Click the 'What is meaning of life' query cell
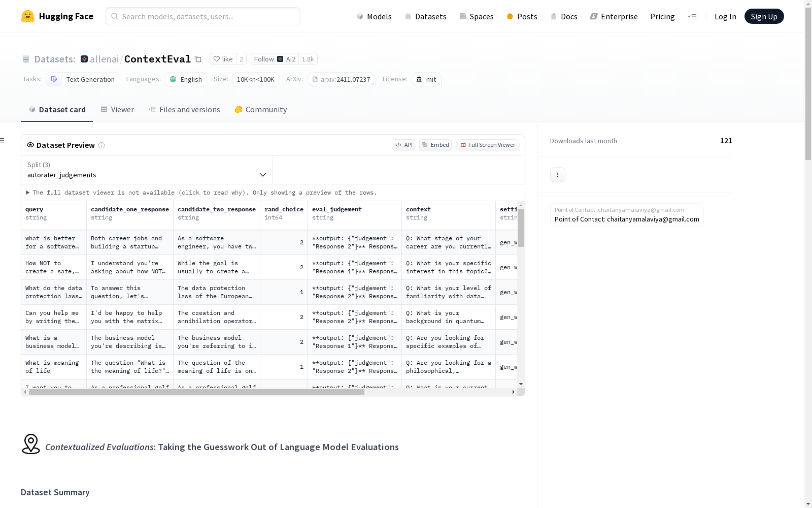The image size is (812, 508). [54, 367]
